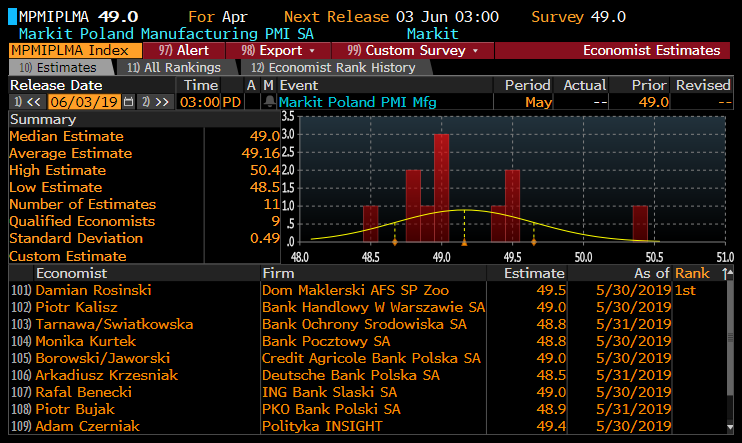Sort by the Estimate column header
This screenshot has width=742, height=443.
pyautogui.click(x=534, y=273)
